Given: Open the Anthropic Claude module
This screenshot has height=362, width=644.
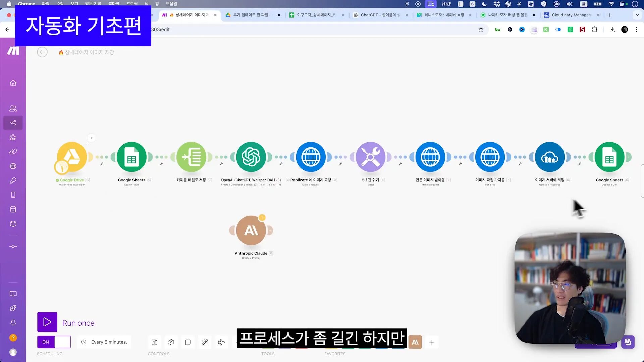Looking at the screenshot, I should [x=251, y=230].
